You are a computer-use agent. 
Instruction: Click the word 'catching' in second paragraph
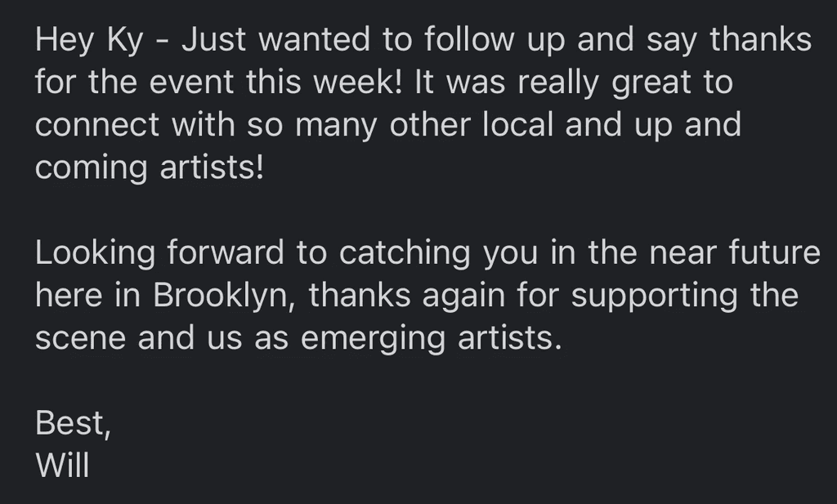click(x=405, y=254)
